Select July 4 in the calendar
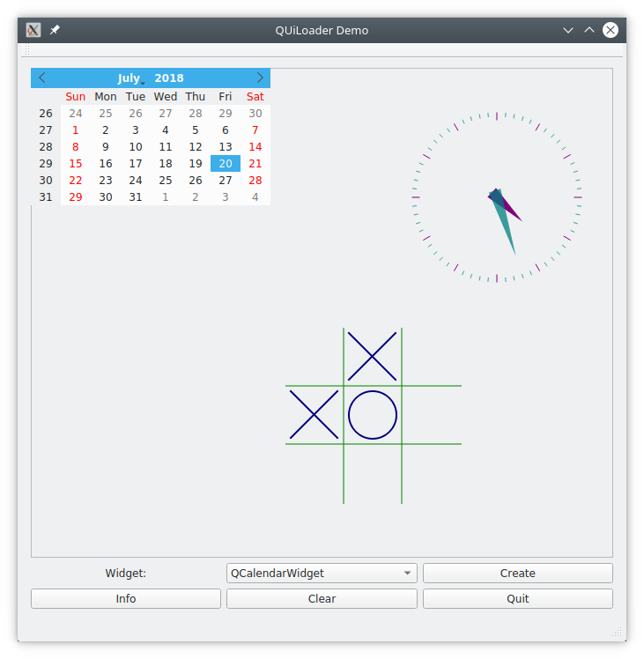This screenshot has height=659, width=644. coord(166,130)
